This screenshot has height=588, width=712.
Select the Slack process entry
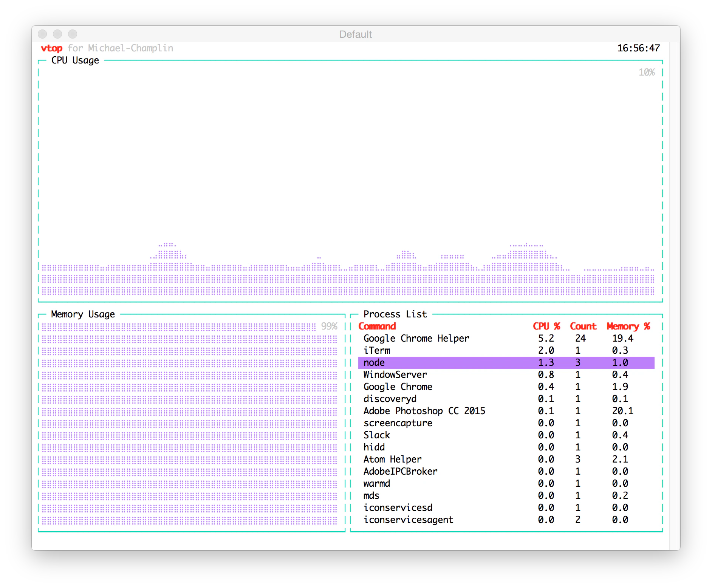click(377, 435)
